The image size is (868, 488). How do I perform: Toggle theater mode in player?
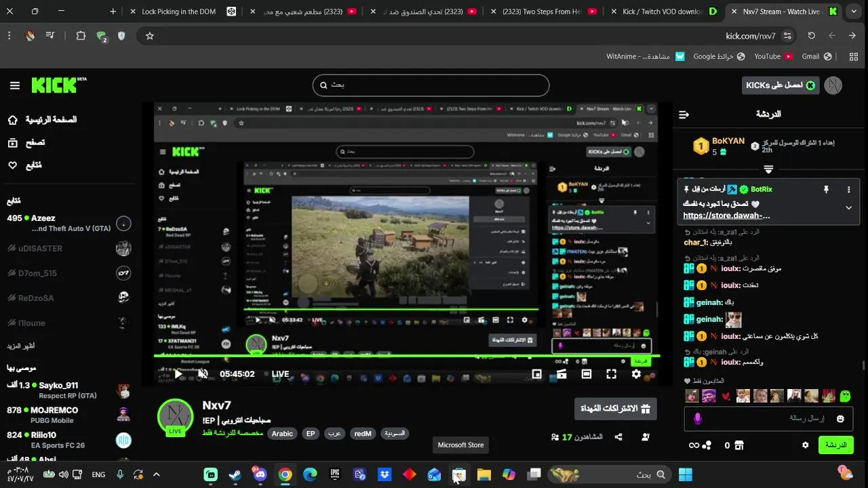pyautogui.click(x=587, y=373)
